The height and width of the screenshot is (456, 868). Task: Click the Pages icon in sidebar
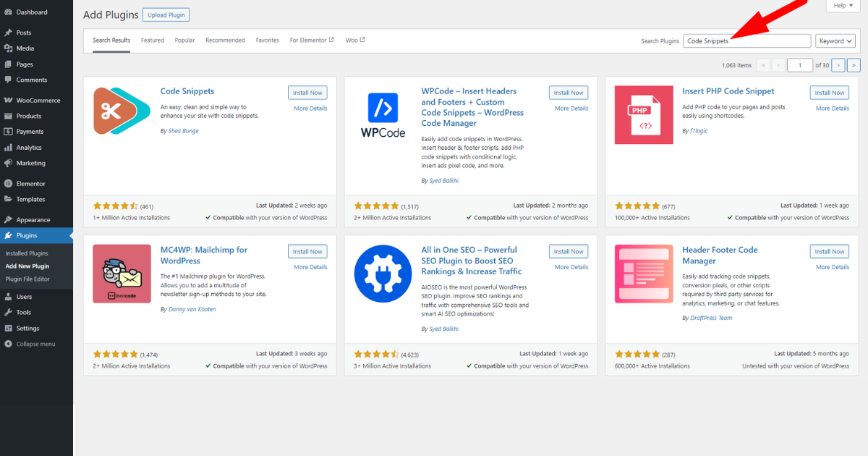click(8, 64)
